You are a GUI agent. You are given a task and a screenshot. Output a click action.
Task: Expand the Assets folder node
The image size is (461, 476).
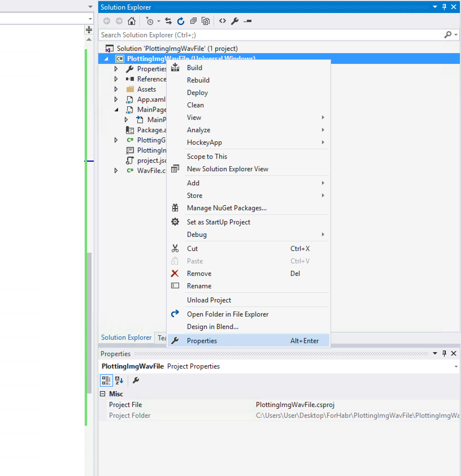pyautogui.click(x=116, y=89)
